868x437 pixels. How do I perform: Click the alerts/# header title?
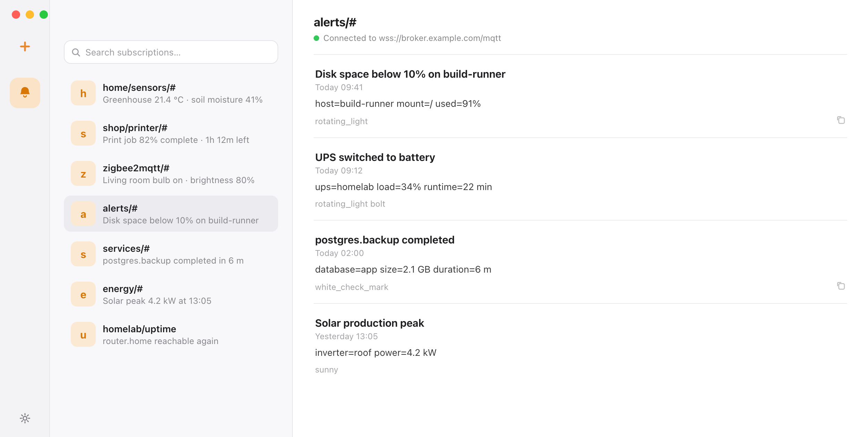335,23
